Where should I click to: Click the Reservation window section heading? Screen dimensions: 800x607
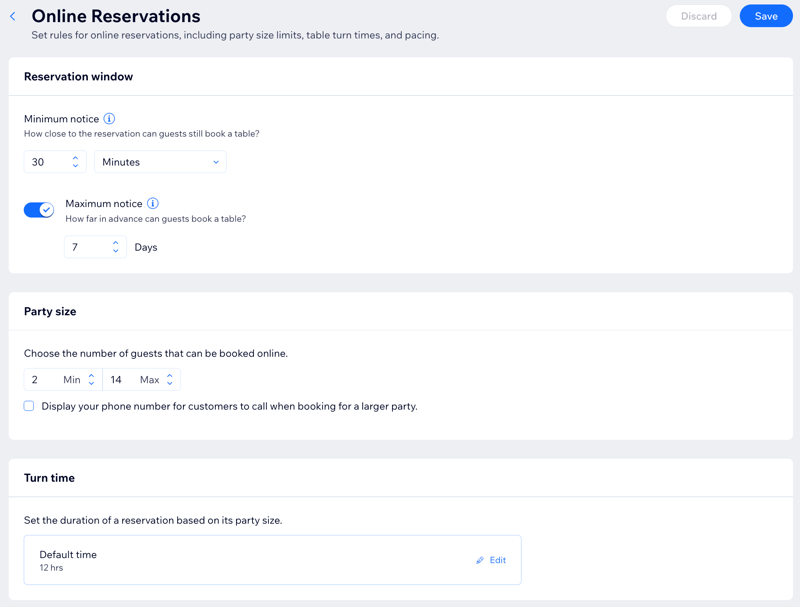point(79,77)
